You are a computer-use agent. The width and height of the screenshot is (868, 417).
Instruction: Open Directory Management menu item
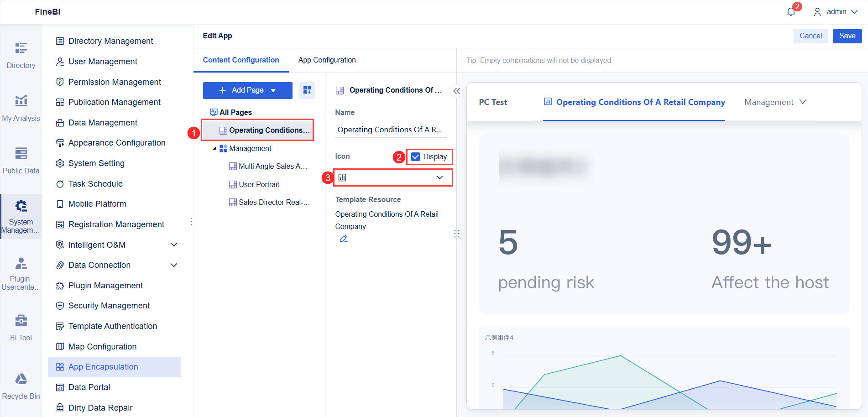tap(115, 41)
